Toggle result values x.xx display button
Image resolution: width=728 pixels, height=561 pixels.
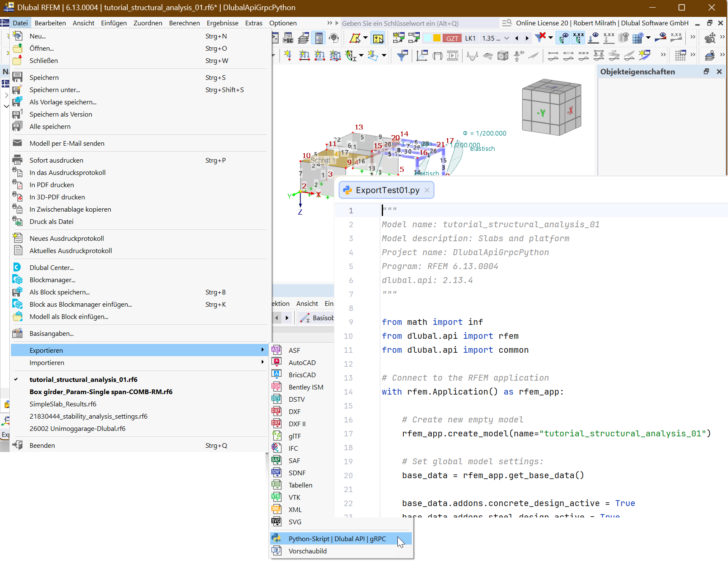578,38
